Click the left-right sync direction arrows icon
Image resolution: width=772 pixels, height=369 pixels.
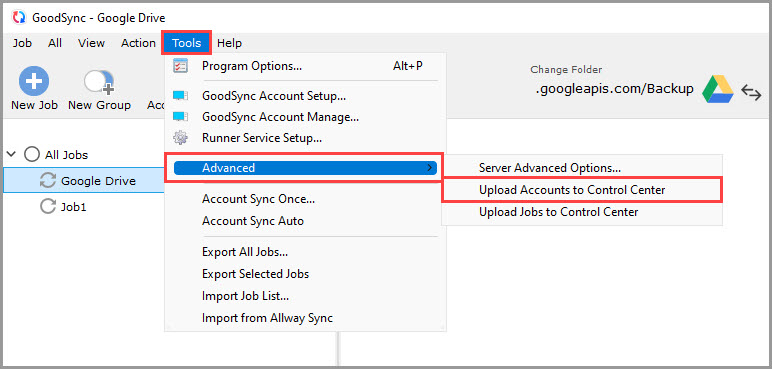tap(751, 92)
